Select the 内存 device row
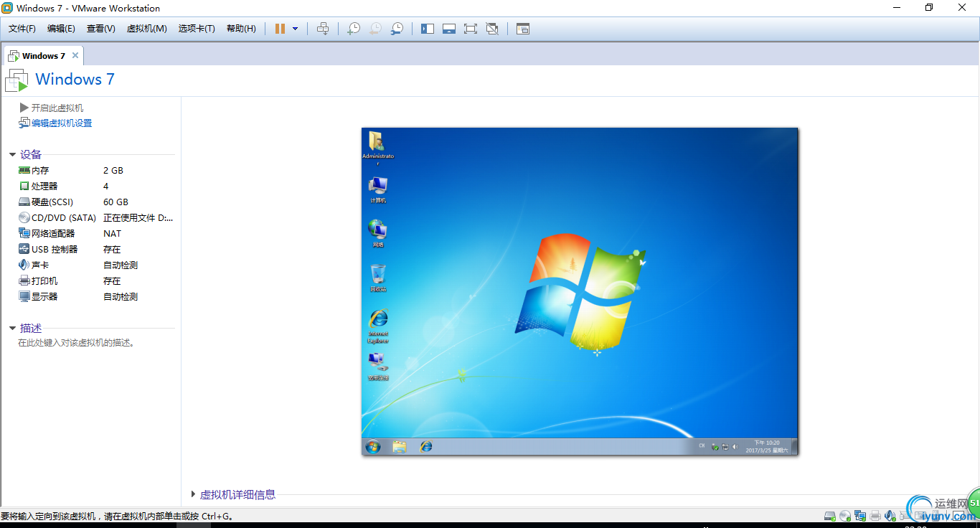Image resolution: width=980 pixels, height=528 pixels. pos(96,171)
